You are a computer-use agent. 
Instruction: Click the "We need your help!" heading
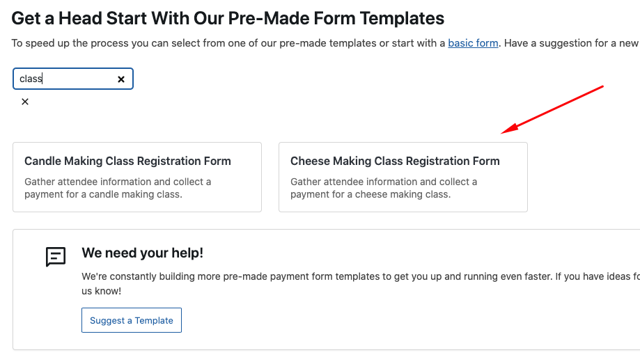(x=142, y=253)
